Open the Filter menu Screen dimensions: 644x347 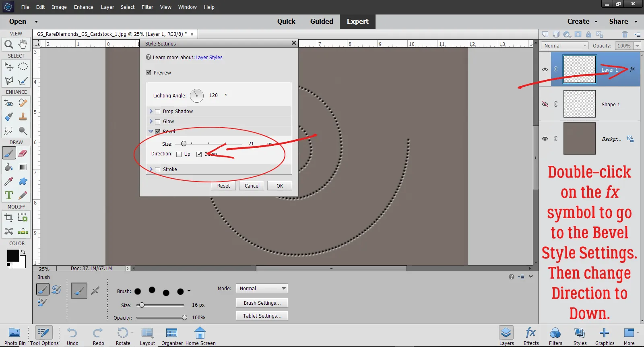pyautogui.click(x=147, y=7)
